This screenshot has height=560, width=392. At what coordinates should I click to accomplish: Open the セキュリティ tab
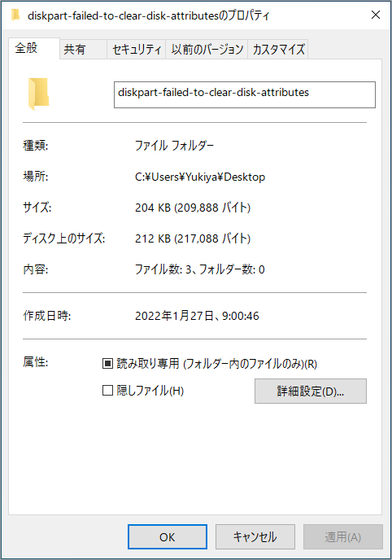(137, 50)
